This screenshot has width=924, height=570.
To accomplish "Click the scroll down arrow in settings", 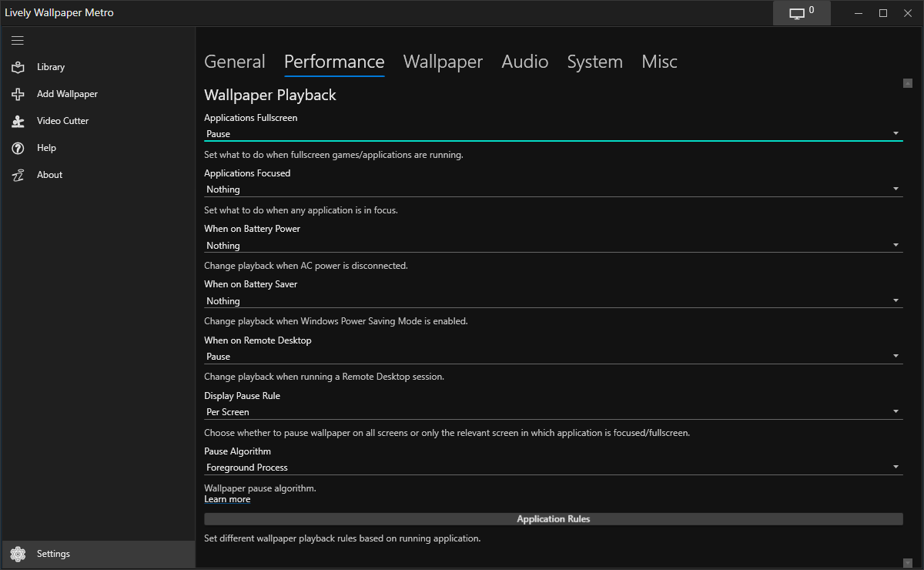I will coord(908,563).
